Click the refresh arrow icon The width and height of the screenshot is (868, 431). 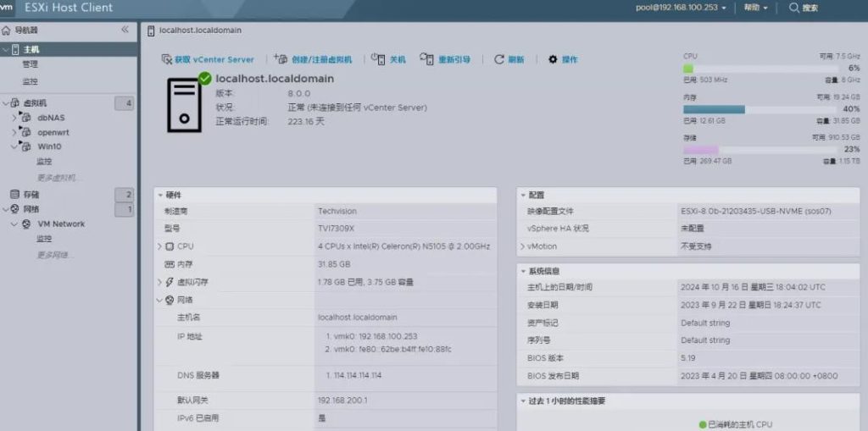coord(498,59)
